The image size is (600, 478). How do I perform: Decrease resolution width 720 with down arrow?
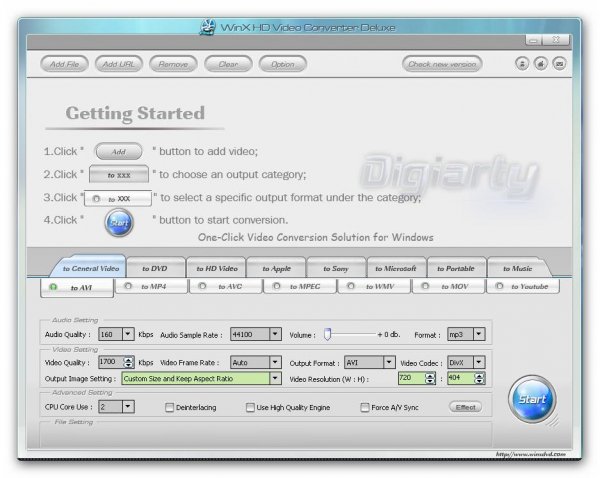click(x=430, y=381)
